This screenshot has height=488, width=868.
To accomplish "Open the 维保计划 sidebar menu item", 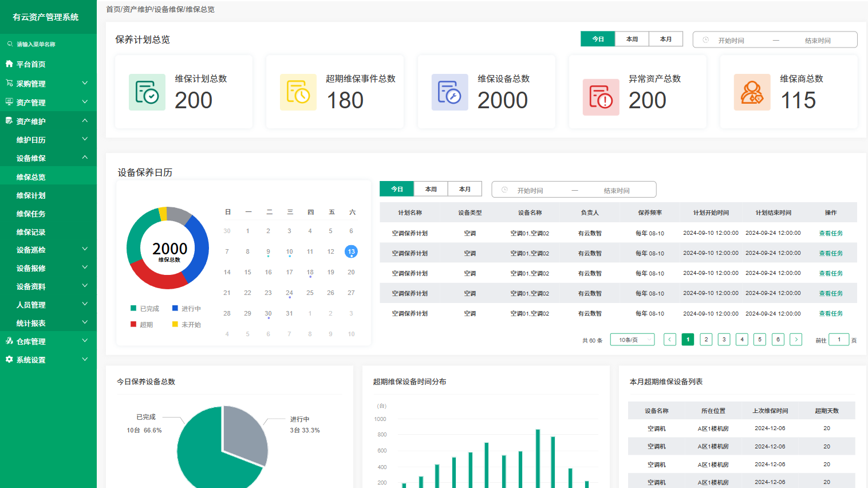I will (31, 195).
